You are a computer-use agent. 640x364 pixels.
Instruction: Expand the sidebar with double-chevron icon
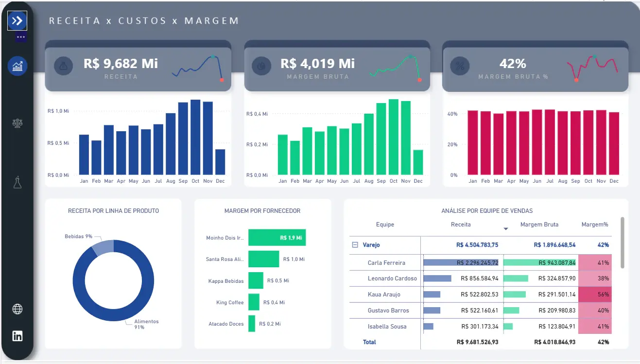pyautogui.click(x=17, y=20)
